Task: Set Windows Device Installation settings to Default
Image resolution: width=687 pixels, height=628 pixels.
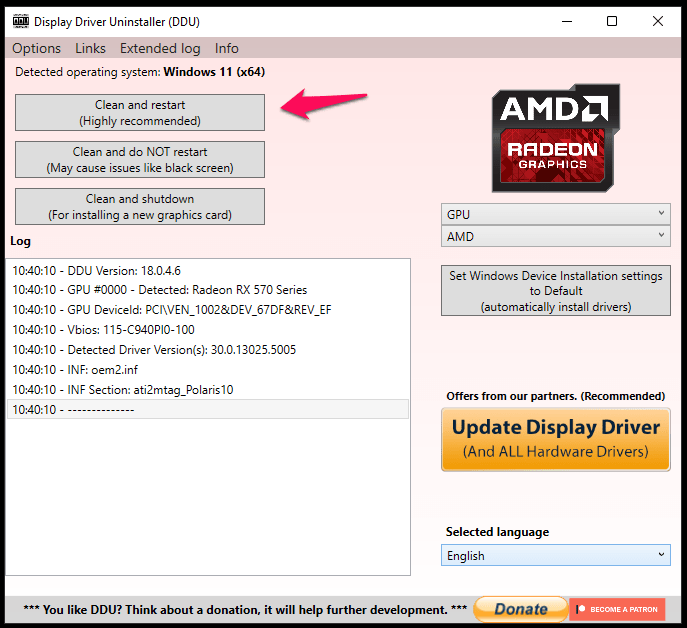Action: click(x=555, y=291)
